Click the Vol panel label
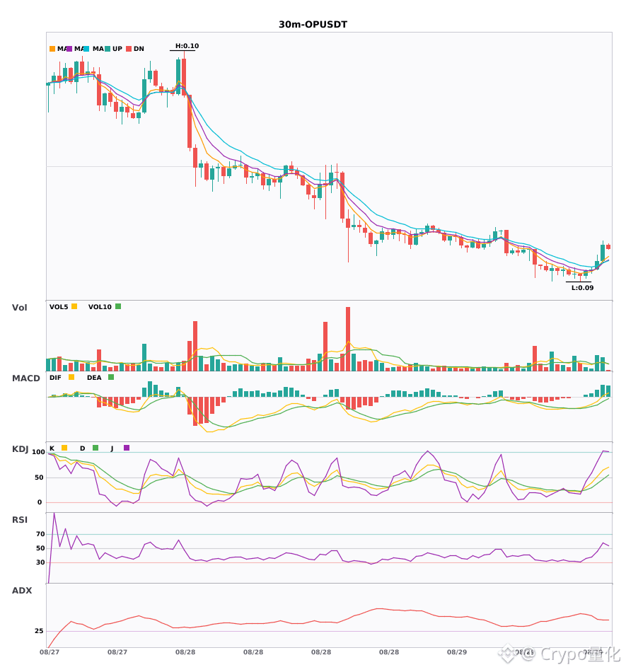Viewport: 626px width, 672px height. [19, 307]
